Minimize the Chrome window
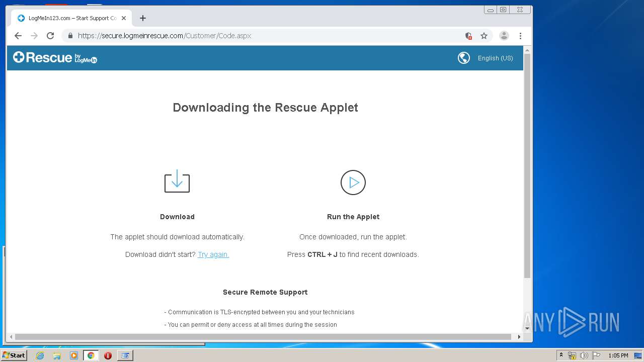644x362 pixels. pos(491,10)
